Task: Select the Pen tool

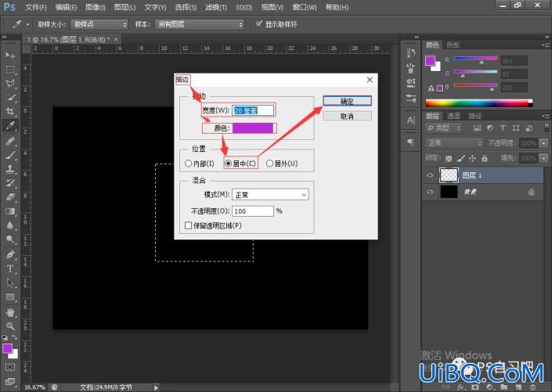Action: click(x=10, y=254)
